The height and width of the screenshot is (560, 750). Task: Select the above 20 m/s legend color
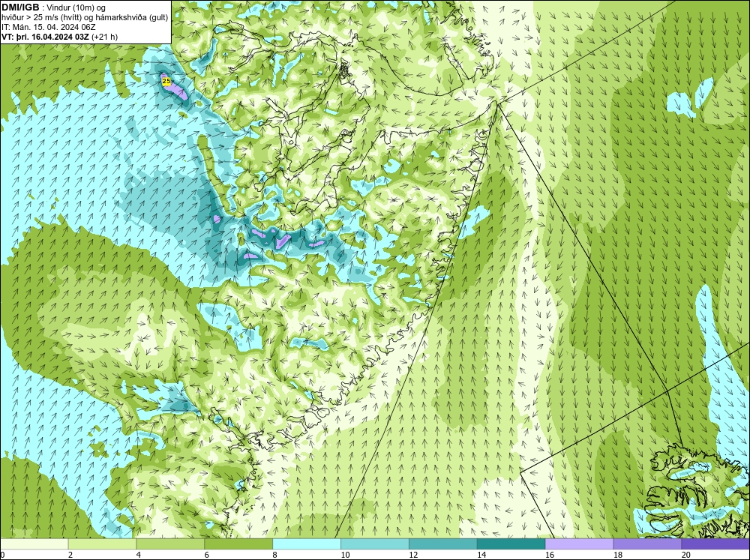coord(715,544)
